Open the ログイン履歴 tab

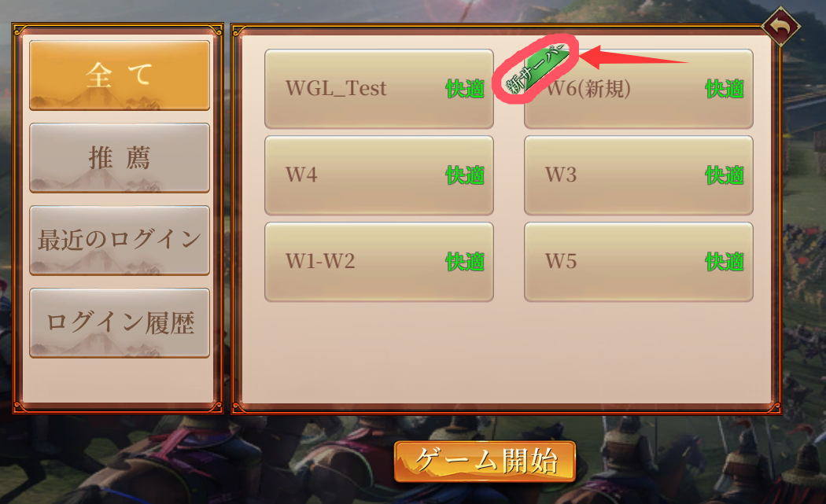point(120,323)
